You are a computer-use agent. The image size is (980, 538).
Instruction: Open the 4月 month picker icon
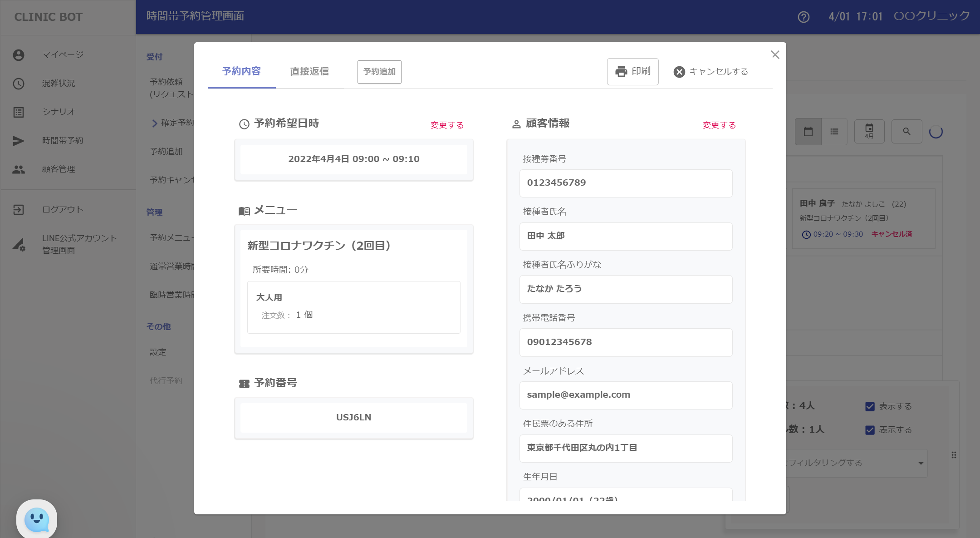click(869, 132)
